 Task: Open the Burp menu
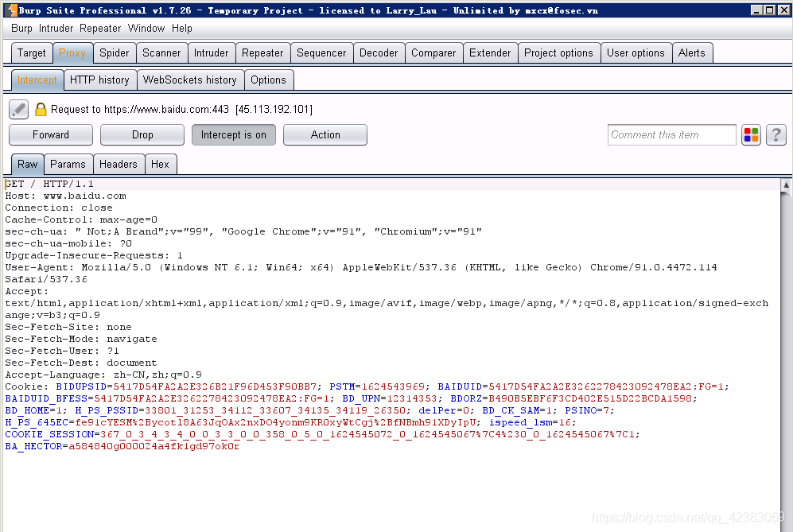click(21, 29)
